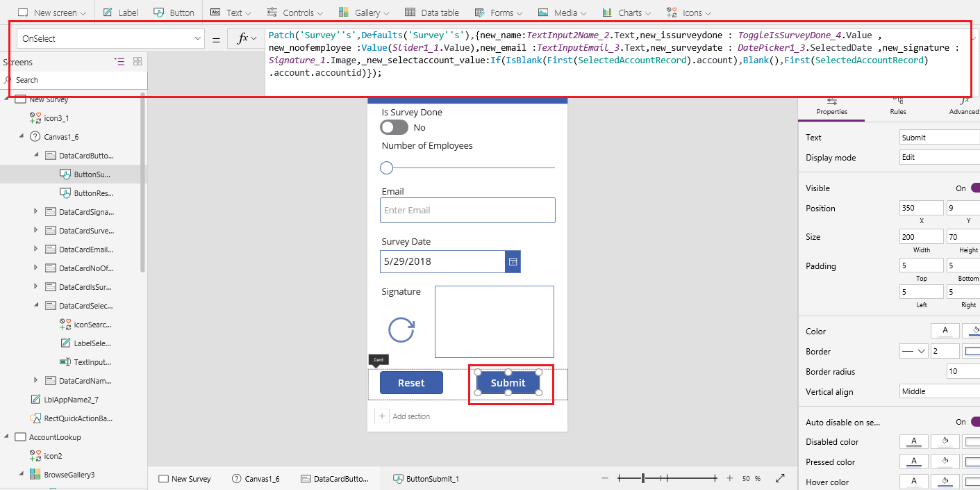Disable Auto disable on select
The width and height of the screenshot is (980, 490).
(x=975, y=421)
